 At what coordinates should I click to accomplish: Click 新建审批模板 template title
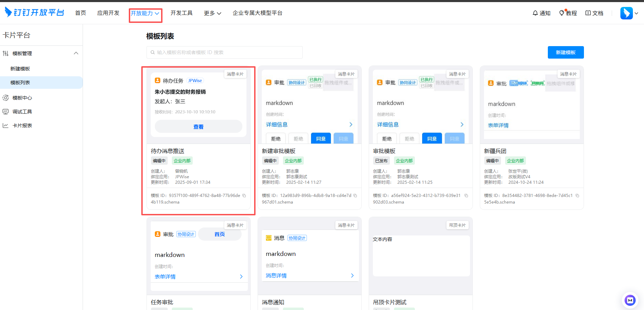[x=279, y=151]
